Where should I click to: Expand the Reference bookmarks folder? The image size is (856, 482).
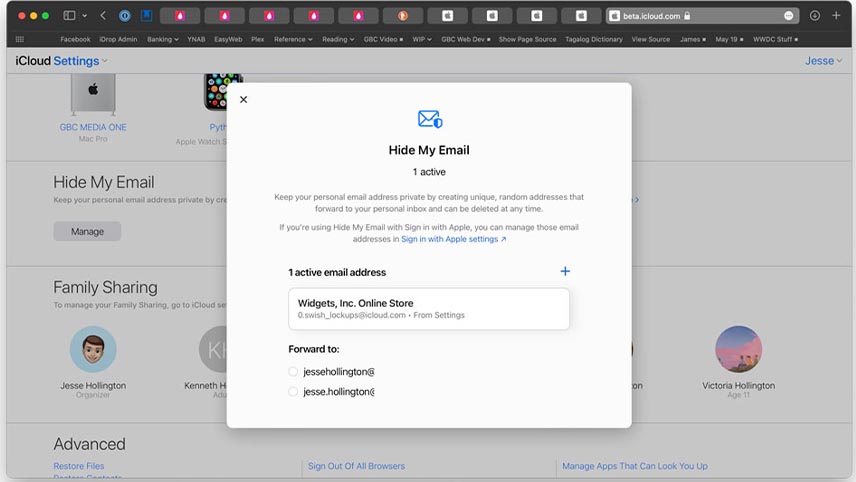click(x=293, y=39)
